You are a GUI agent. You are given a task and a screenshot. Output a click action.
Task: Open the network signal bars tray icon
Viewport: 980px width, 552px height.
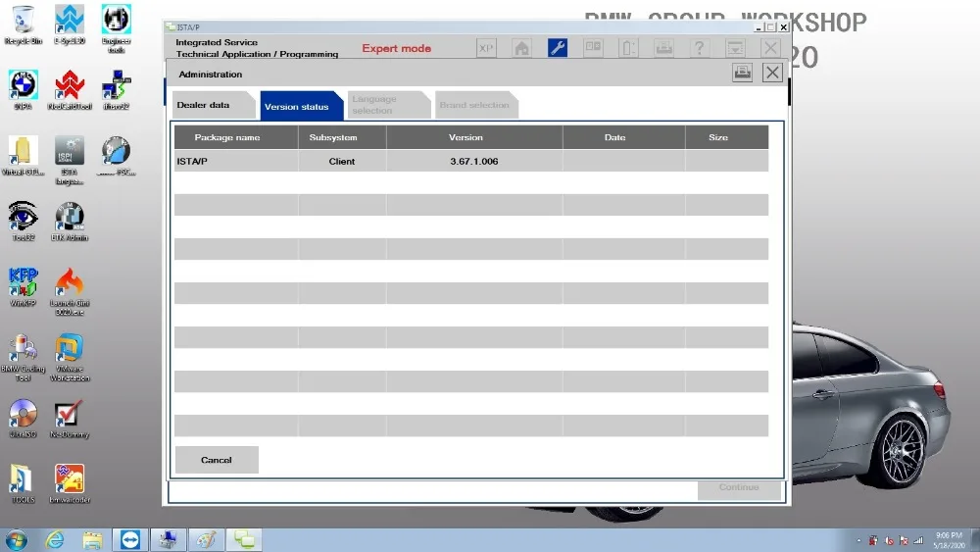tap(918, 540)
